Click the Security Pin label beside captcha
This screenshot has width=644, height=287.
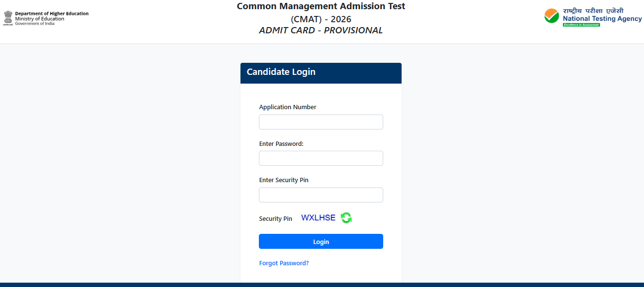pos(275,219)
